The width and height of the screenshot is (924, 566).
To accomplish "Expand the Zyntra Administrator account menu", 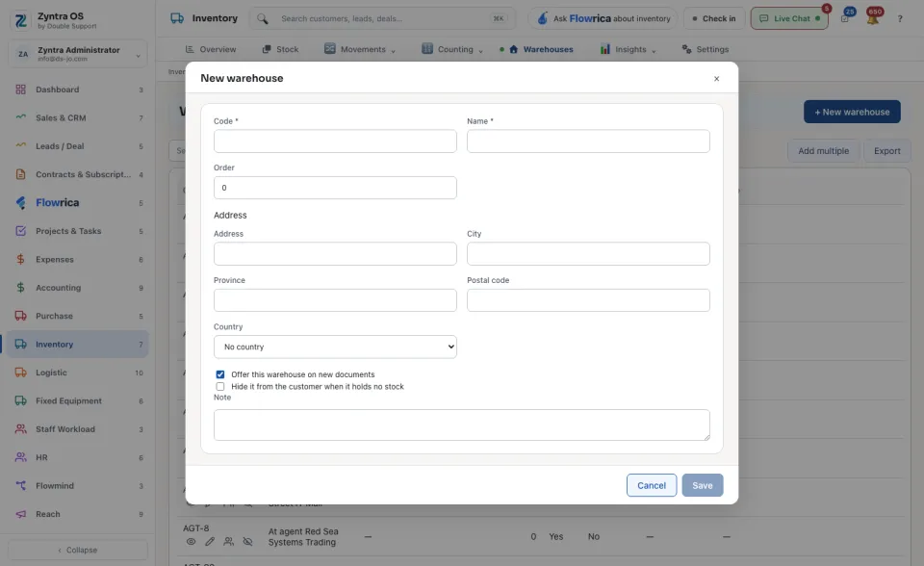I will pos(78,54).
